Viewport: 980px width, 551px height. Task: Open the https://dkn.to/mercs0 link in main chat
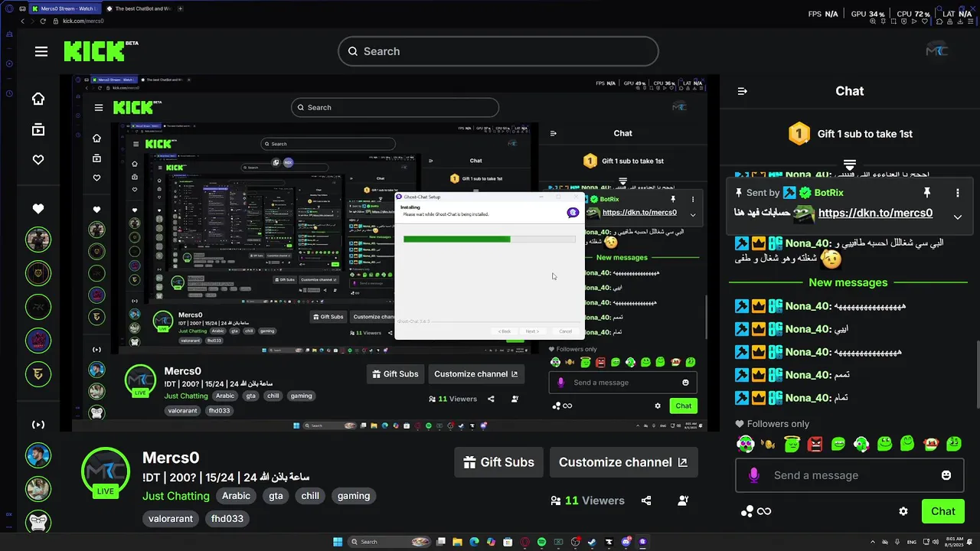875,214
